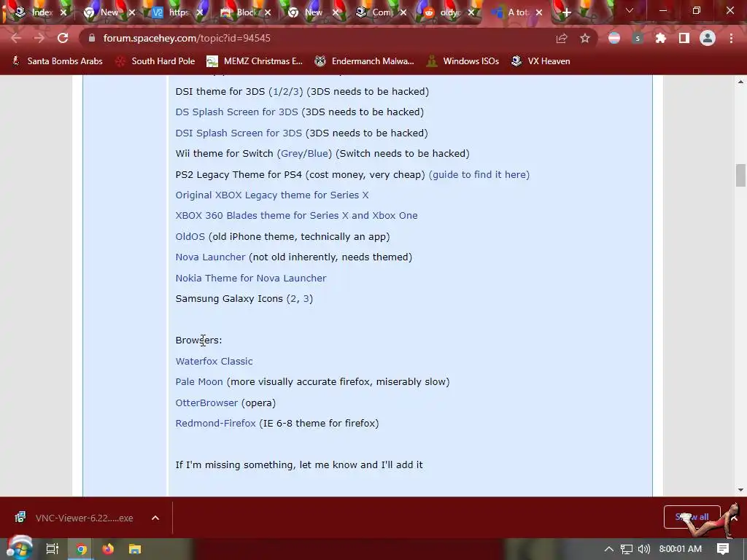Open Endermanch Malwa... bookmark
747x560 pixels.
365,61
